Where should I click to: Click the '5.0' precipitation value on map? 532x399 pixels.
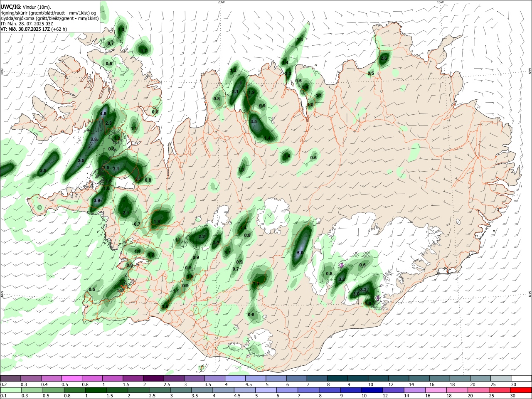301,253
